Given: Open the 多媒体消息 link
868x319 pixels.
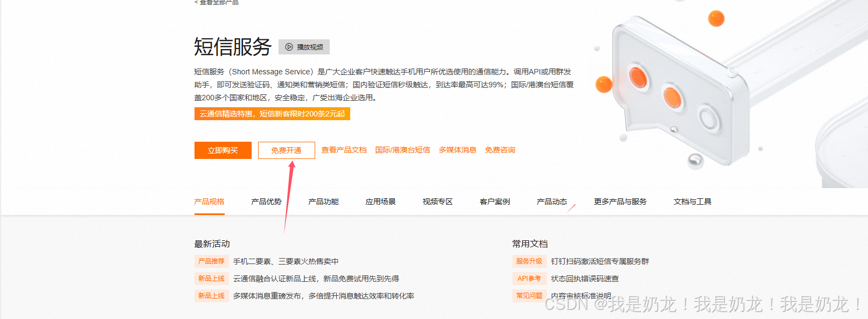Looking at the screenshot, I should point(457,150).
